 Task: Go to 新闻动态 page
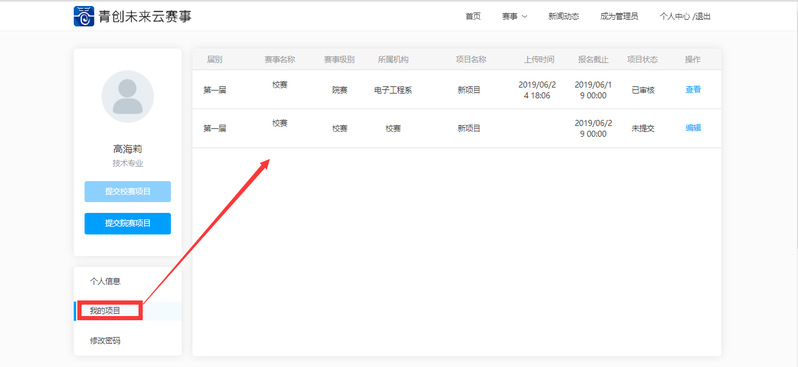coord(563,16)
